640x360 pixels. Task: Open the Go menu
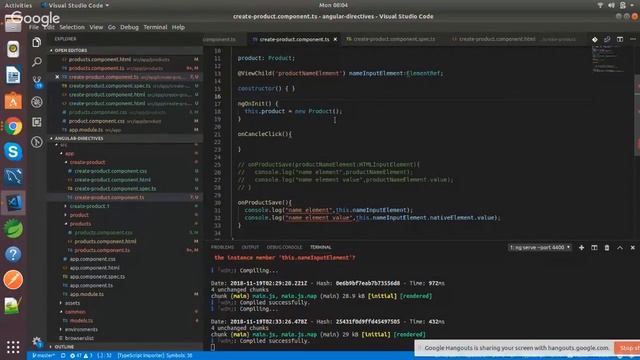pyautogui.click(x=111, y=27)
